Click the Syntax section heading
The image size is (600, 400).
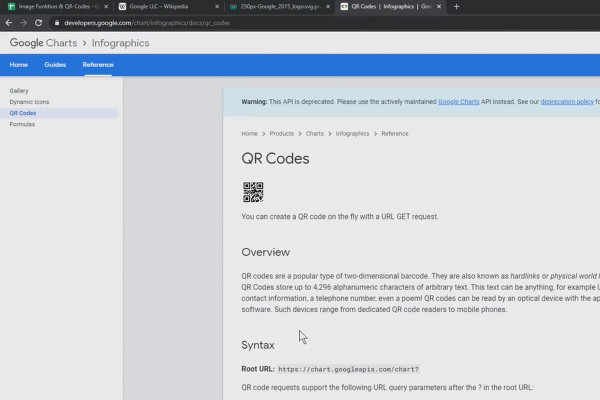click(258, 345)
